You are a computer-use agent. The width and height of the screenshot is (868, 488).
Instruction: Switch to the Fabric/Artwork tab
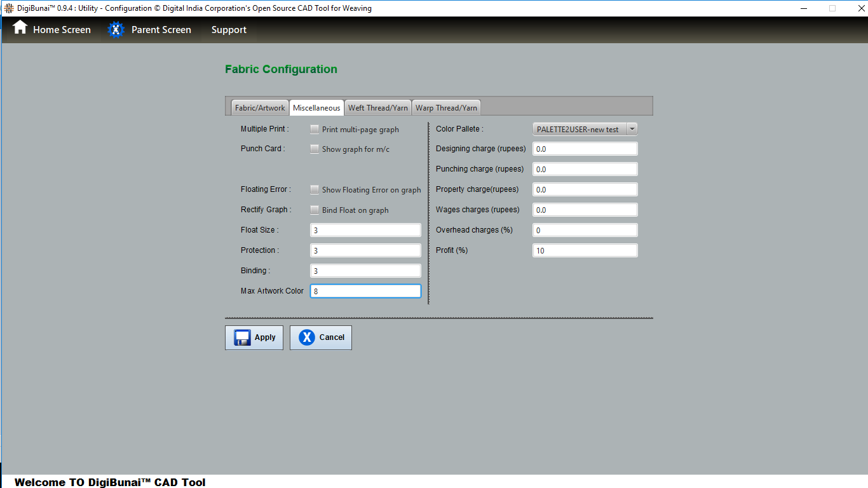tap(260, 108)
